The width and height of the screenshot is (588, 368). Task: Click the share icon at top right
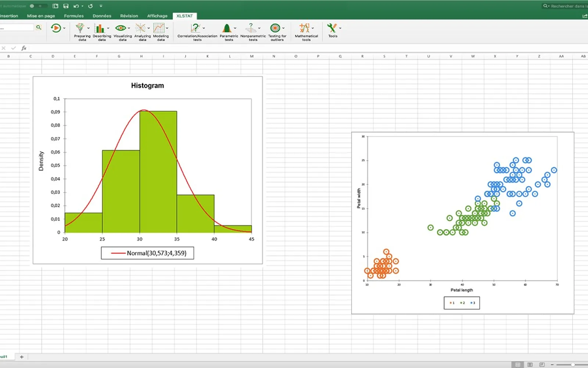(585, 16)
